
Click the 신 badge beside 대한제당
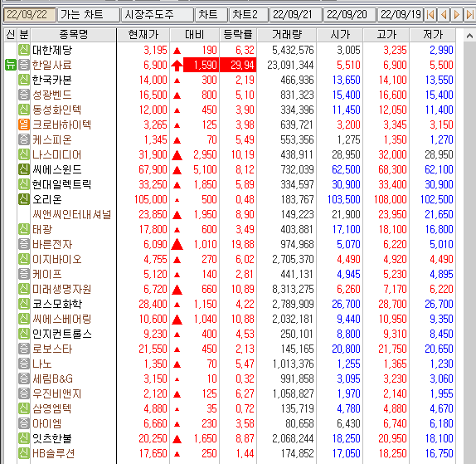(x=24, y=50)
